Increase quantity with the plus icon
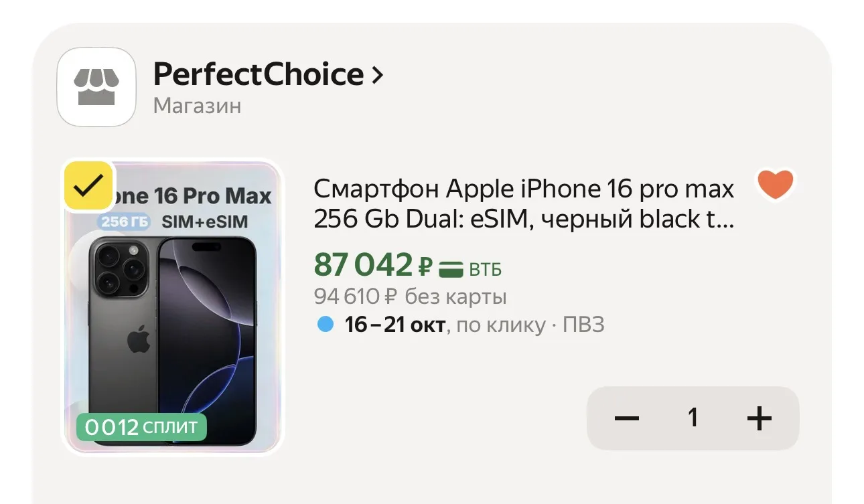 [759, 418]
